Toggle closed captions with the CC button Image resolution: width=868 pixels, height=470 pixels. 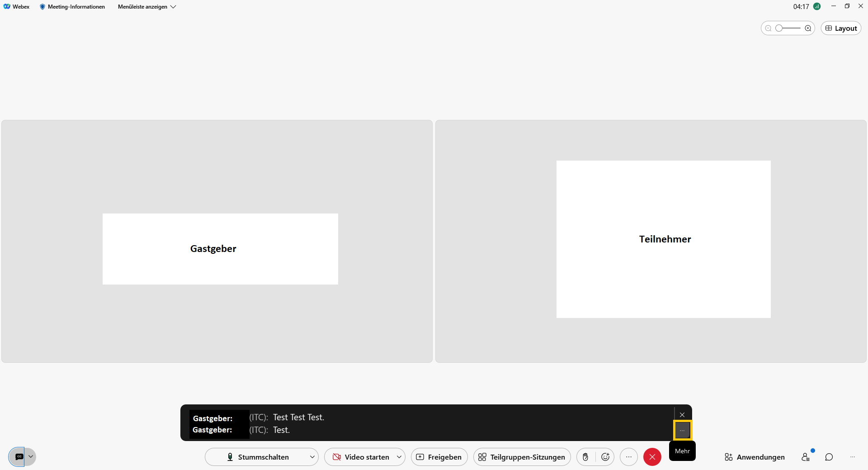point(19,457)
